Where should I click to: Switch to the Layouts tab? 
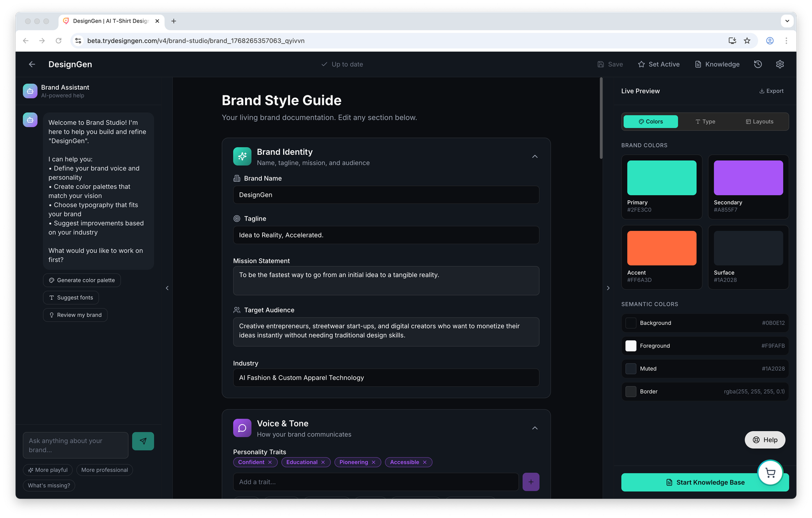click(759, 121)
